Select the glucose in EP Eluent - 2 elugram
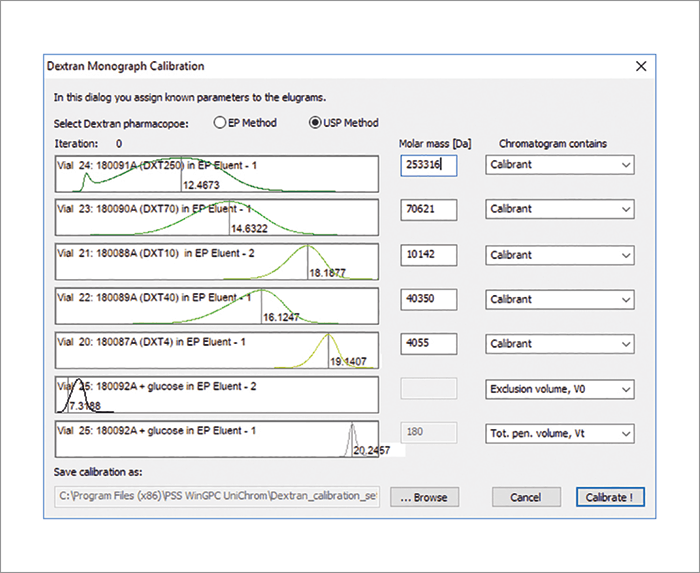This screenshot has height=573, width=700. click(217, 394)
